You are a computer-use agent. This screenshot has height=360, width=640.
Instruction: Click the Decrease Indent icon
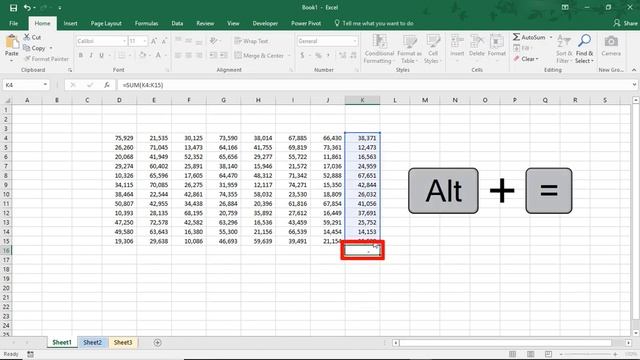coord(213,55)
